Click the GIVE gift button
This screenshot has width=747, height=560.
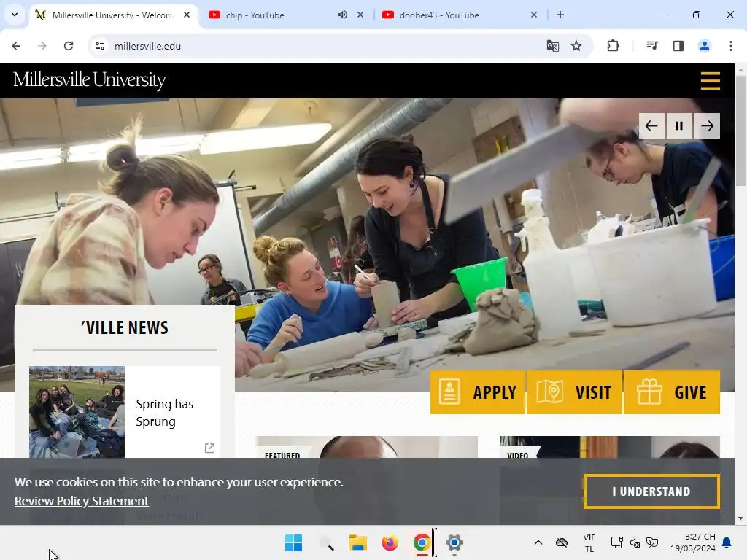pos(672,392)
